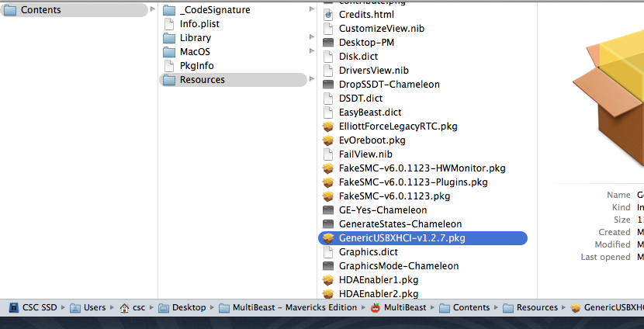Click the arrow beside the Resources folder

coord(312,79)
